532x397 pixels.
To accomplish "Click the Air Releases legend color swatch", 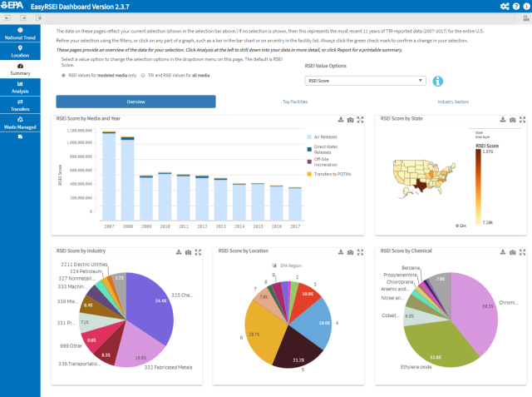I will pos(309,136).
